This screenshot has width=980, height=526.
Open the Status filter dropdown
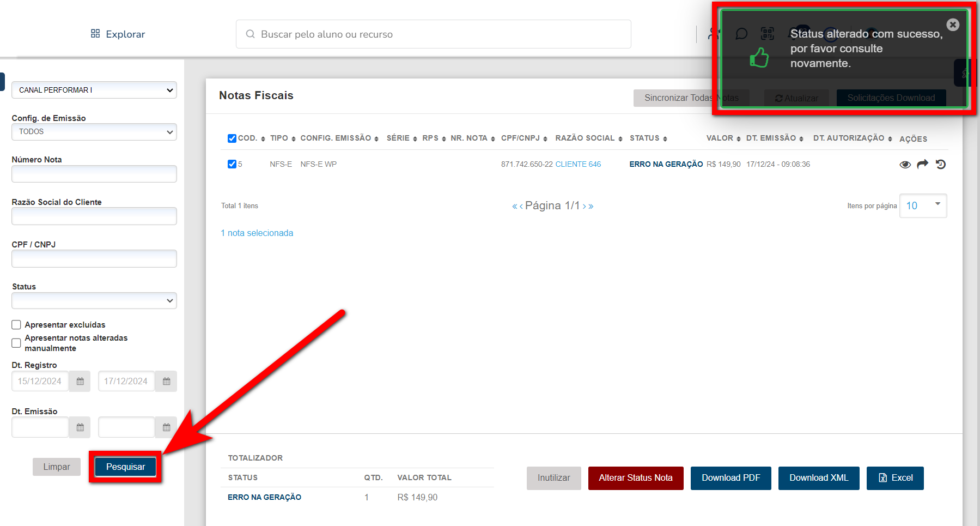click(94, 301)
